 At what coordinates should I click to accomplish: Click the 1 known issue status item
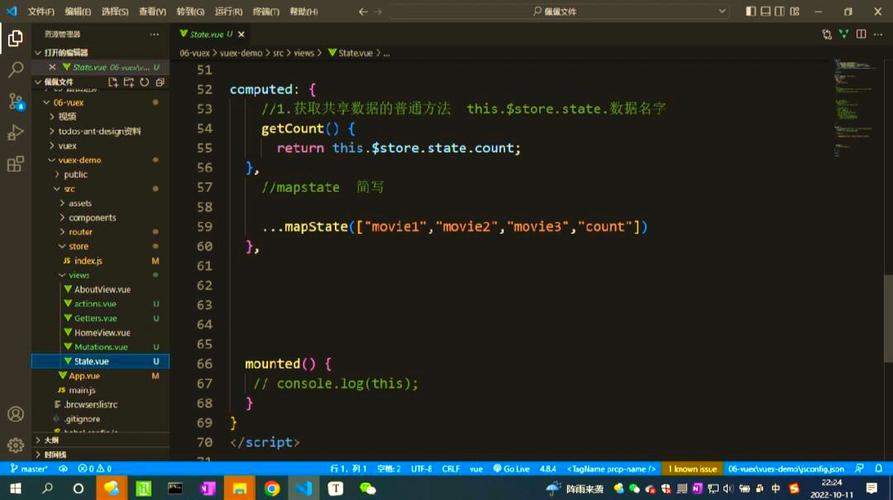tap(692, 468)
